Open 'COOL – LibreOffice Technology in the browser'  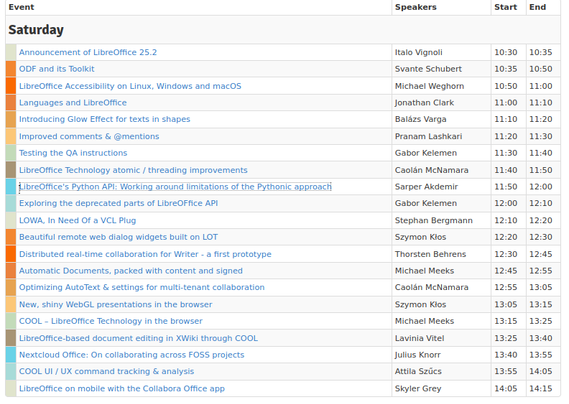pos(111,321)
